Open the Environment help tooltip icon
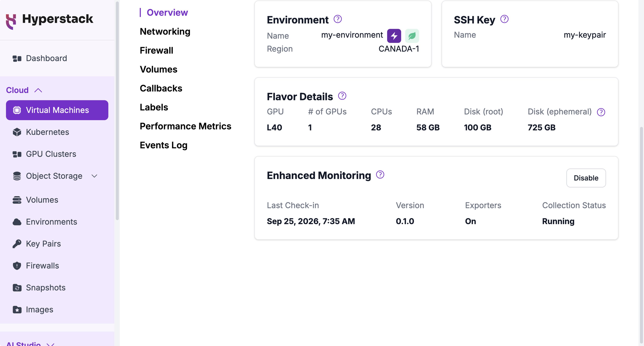 337,19
